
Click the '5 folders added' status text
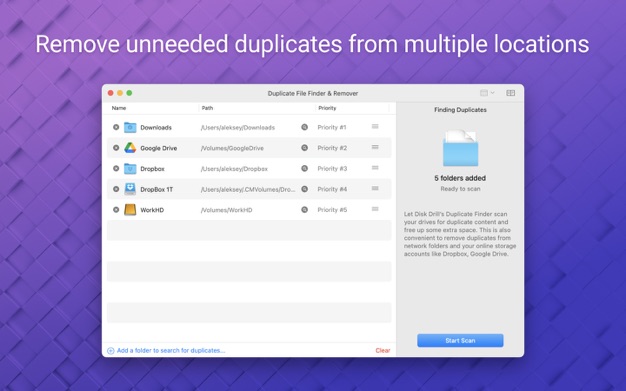click(460, 178)
